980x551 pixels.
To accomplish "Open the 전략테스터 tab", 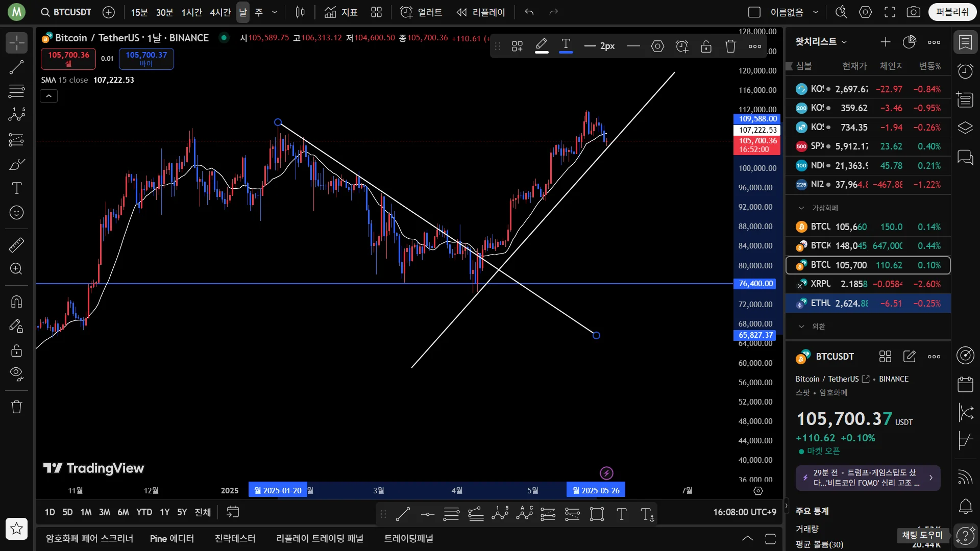I will [x=235, y=538].
